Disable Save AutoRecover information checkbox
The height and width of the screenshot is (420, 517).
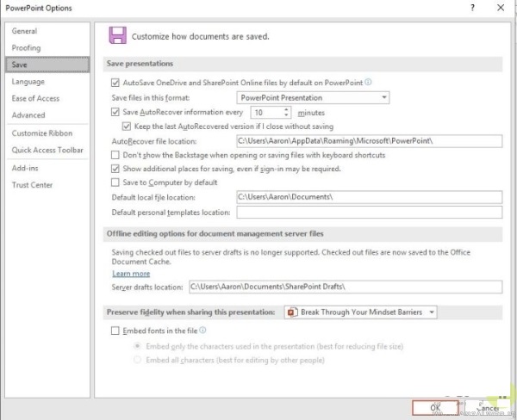coord(116,112)
